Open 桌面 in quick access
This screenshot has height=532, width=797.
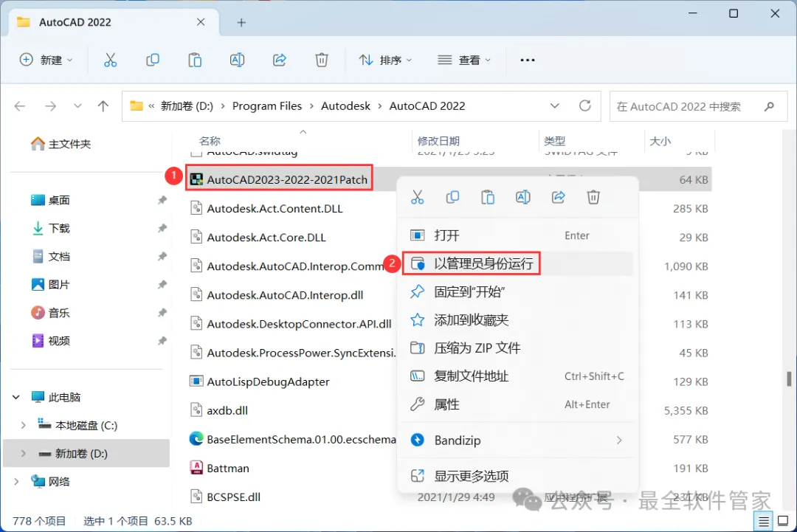click(50, 200)
